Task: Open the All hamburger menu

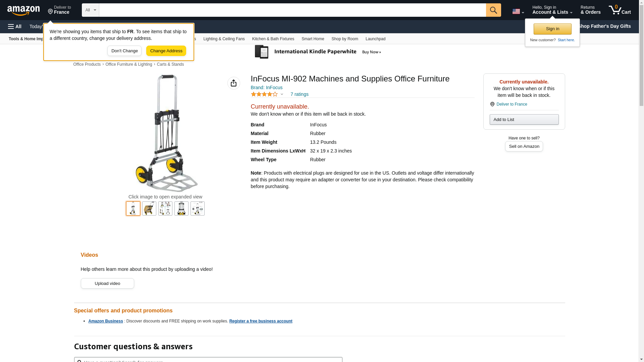Action: 15,26
